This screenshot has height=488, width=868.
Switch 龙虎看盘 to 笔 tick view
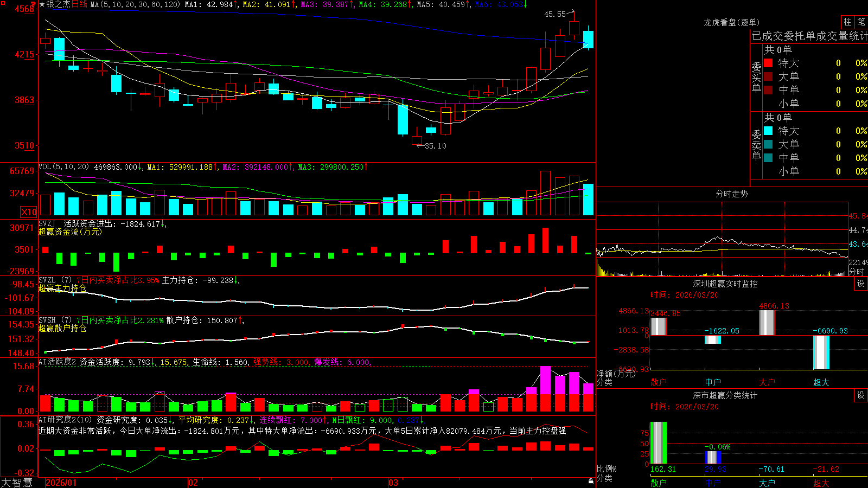coord(861,22)
